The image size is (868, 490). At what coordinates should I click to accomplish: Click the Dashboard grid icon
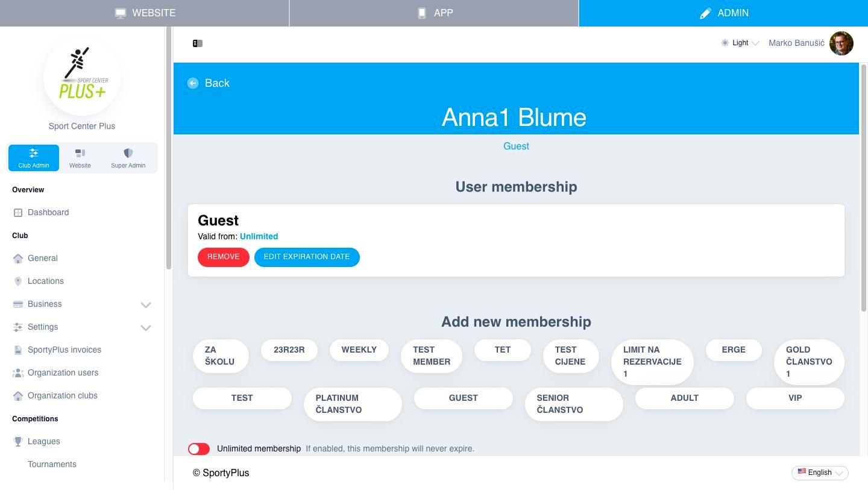[x=18, y=213]
